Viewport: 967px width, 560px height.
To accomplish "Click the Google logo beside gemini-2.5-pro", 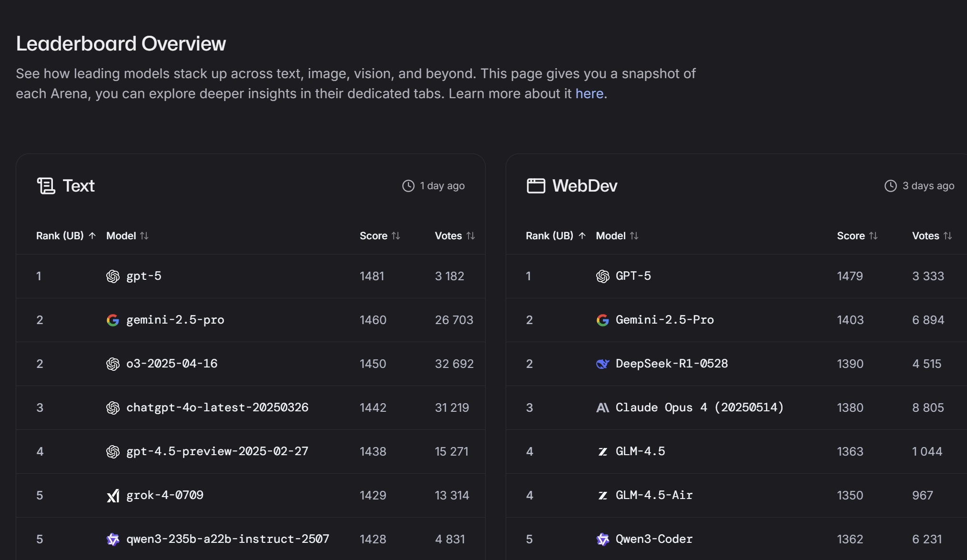I will 113,320.
